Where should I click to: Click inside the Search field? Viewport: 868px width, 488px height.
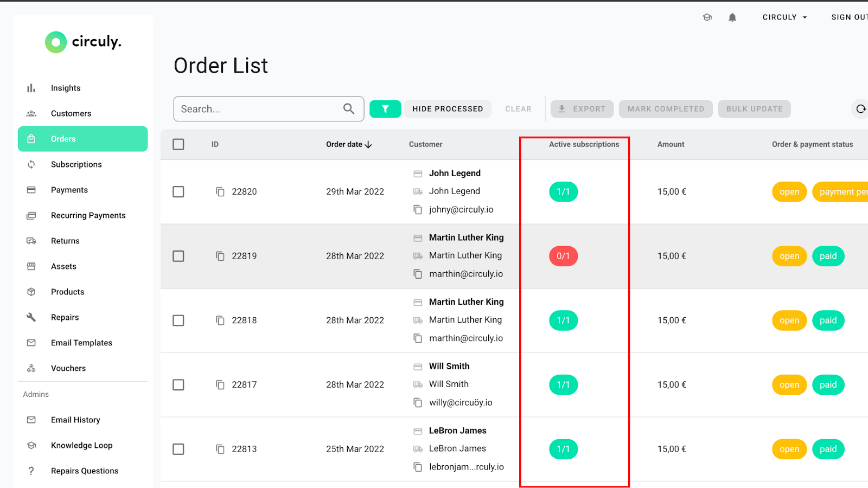tap(255, 108)
